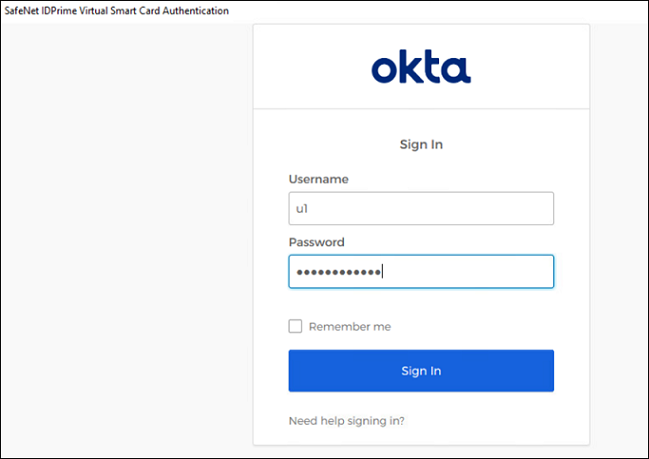Image resolution: width=649 pixels, height=459 pixels.
Task: Submit the login form with Sign In
Action: coord(421,370)
